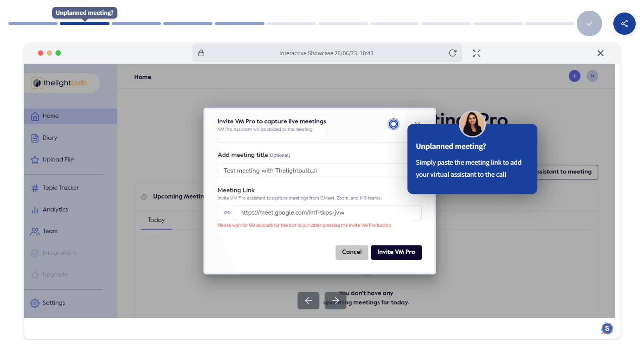Viewport: 644px width, 346px height.
Task: Jump to the last progress step segment
Action: 550,24
